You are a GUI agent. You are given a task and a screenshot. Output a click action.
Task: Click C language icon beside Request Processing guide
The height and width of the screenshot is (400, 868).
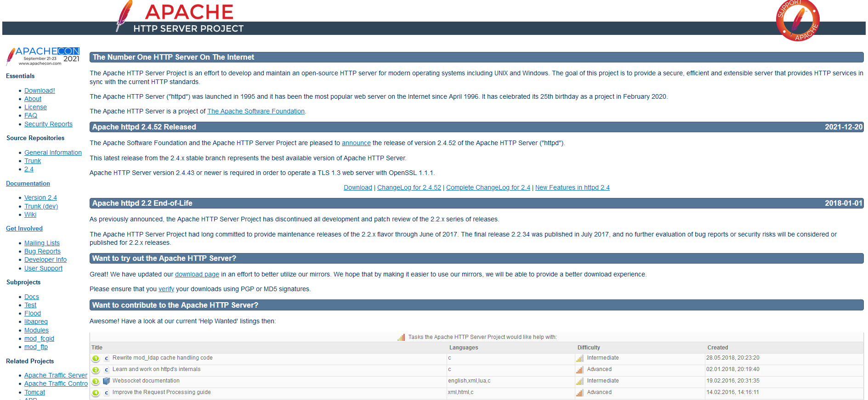tap(107, 393)
